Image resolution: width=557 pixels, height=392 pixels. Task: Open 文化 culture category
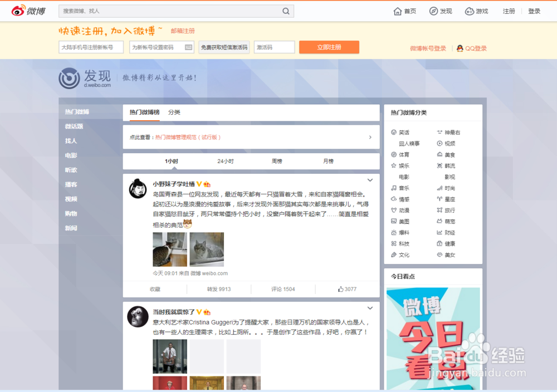tap(400, 255)
